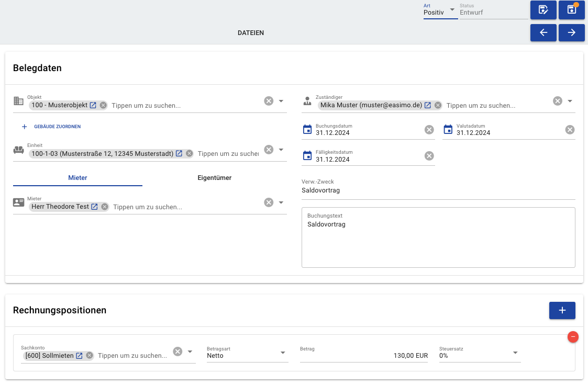This screenshot has width=588, height=385.
Task: Clear the Fälligkeitsdatum value
Action: tap(429, 156)
